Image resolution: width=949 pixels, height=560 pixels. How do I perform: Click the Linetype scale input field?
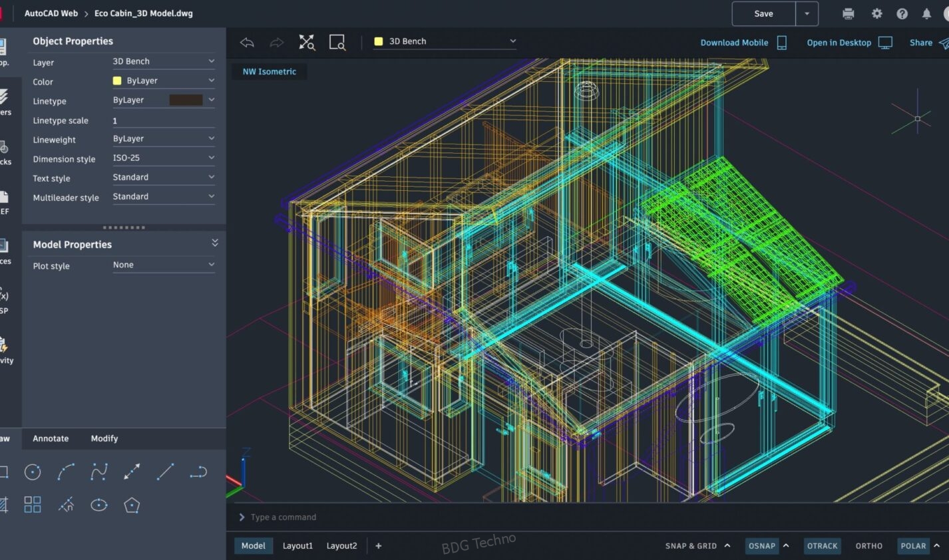pyautogui.click(x=163, y=120)
